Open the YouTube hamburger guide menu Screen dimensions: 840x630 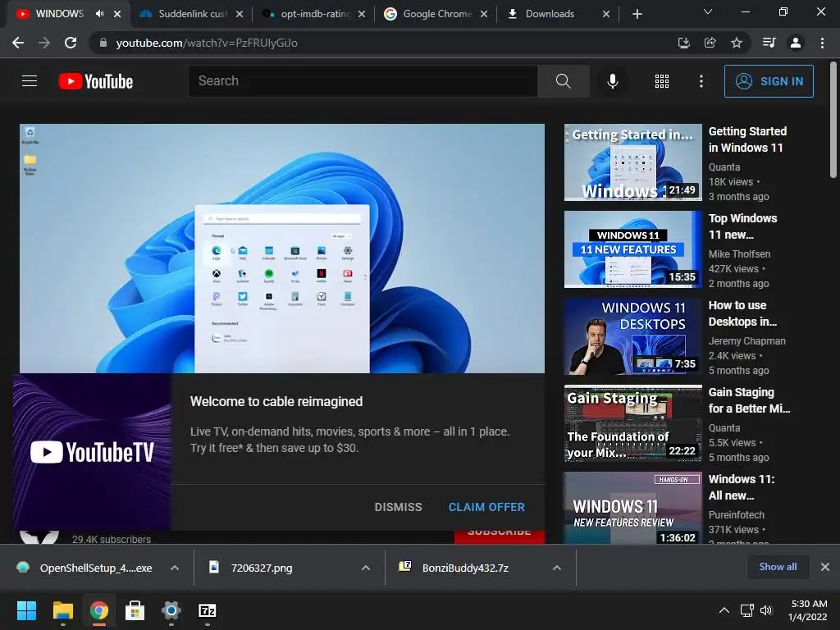pos(30,81)
